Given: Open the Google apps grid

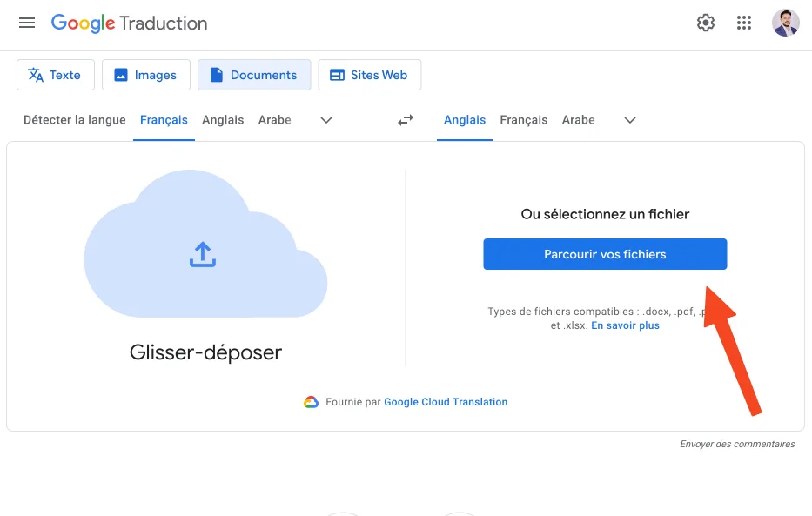Looking at the screenshot, I should point(743,23).
